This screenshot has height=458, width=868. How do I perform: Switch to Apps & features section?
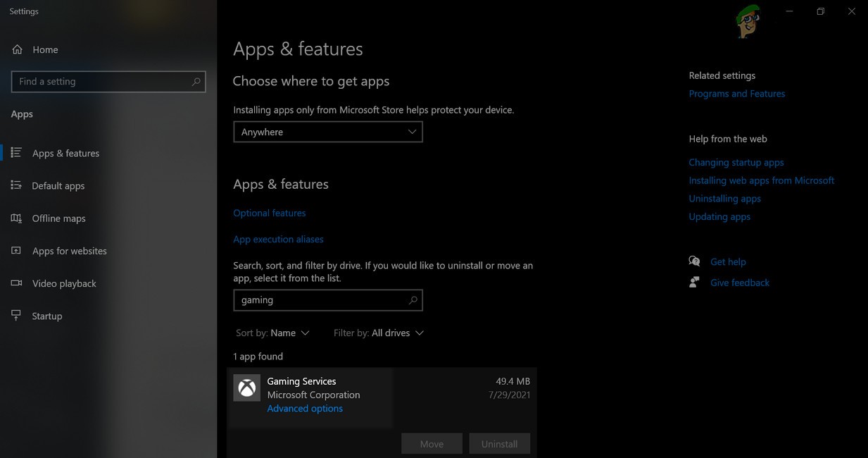[x=65, y=153]
